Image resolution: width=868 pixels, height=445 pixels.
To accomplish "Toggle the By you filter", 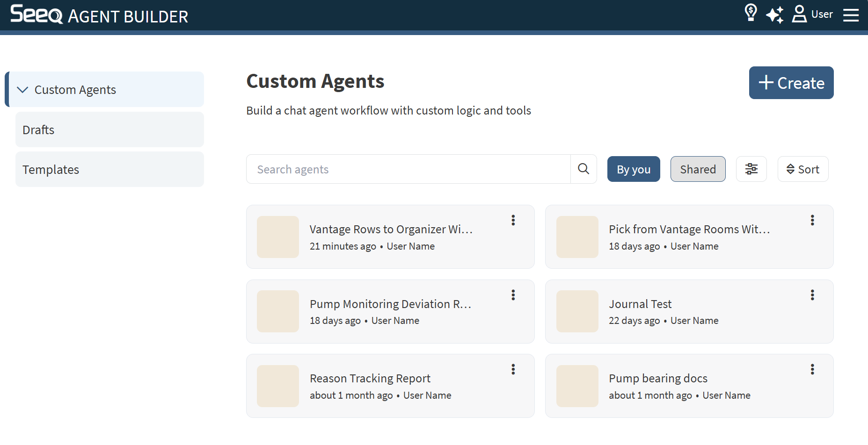I will click(x=633, y=169).
